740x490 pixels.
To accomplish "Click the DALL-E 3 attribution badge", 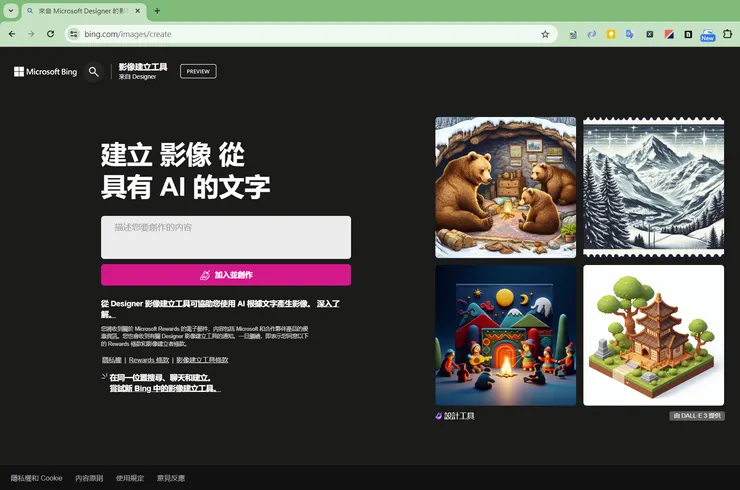I will (697, 416).
